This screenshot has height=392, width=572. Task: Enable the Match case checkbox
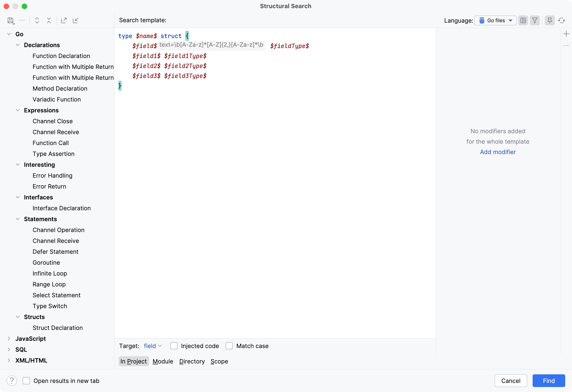229,346
